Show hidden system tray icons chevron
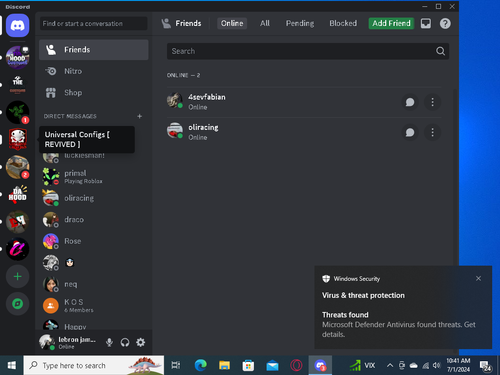The image size is (500, 375). click(389, 365)
